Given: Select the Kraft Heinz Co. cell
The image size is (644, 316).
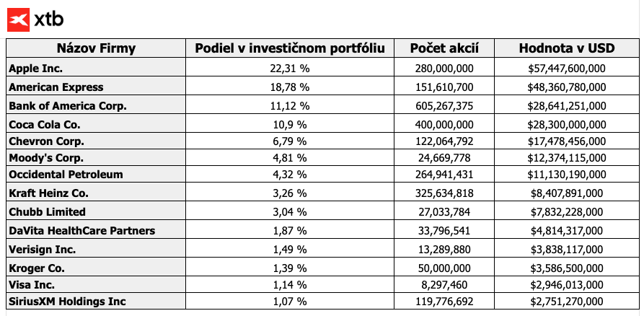Looking at the screenshot, I should [x=51, y=194].
